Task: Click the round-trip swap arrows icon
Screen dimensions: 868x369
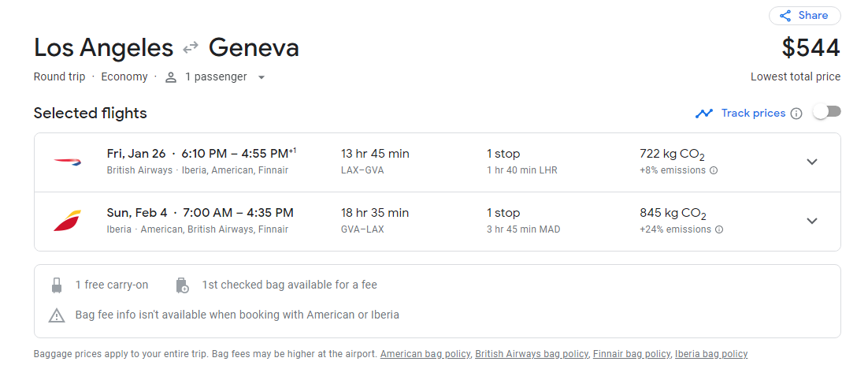Action: [x=191, y=48]
